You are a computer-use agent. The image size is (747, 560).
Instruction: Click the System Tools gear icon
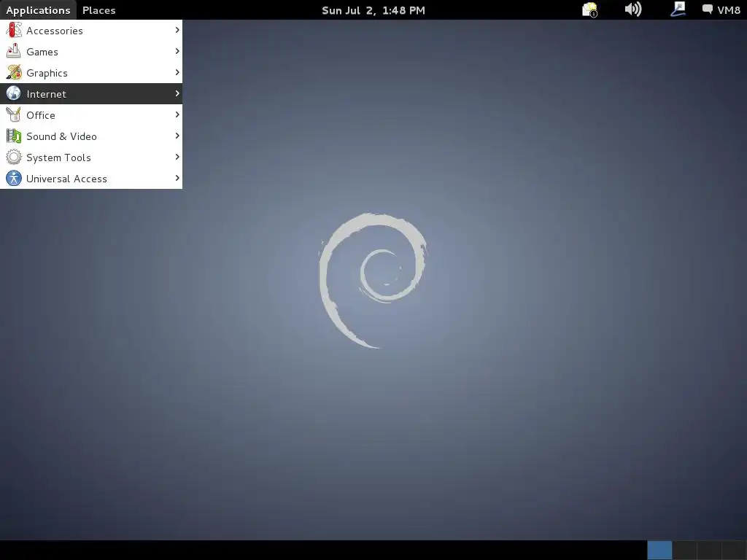[14, 157]
